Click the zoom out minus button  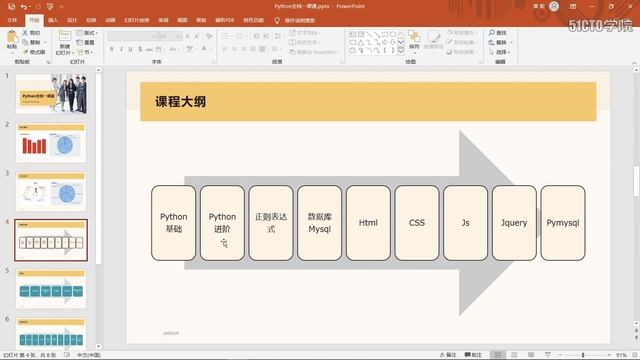[x=560, y=355]
